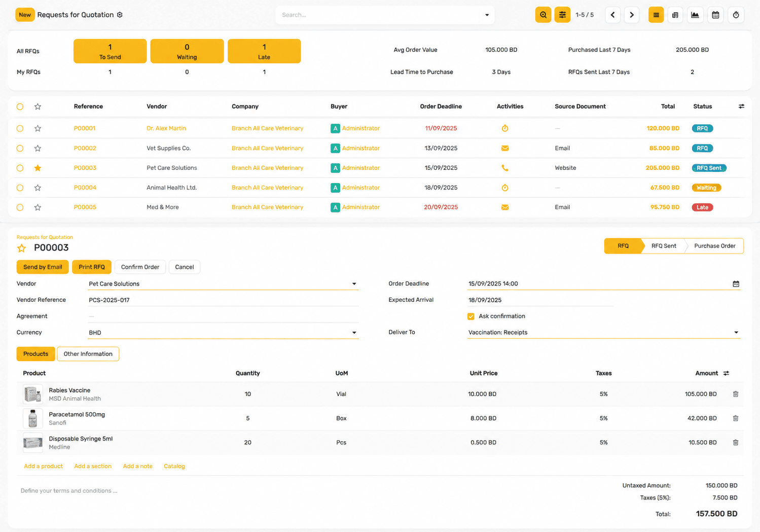Delete the Rabies Vaccine line

[736, 394]
